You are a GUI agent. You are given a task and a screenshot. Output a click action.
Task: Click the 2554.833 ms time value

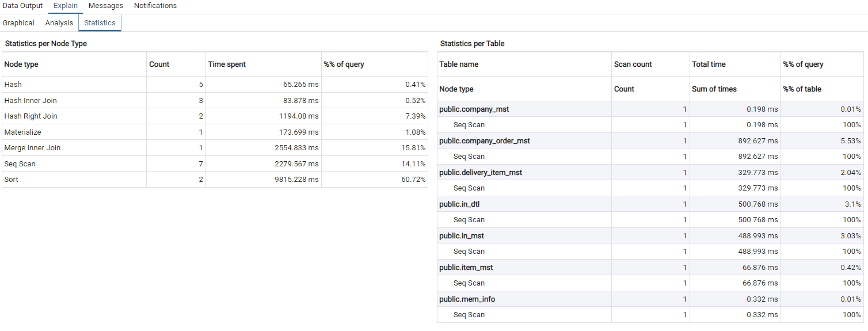(297, 148)
